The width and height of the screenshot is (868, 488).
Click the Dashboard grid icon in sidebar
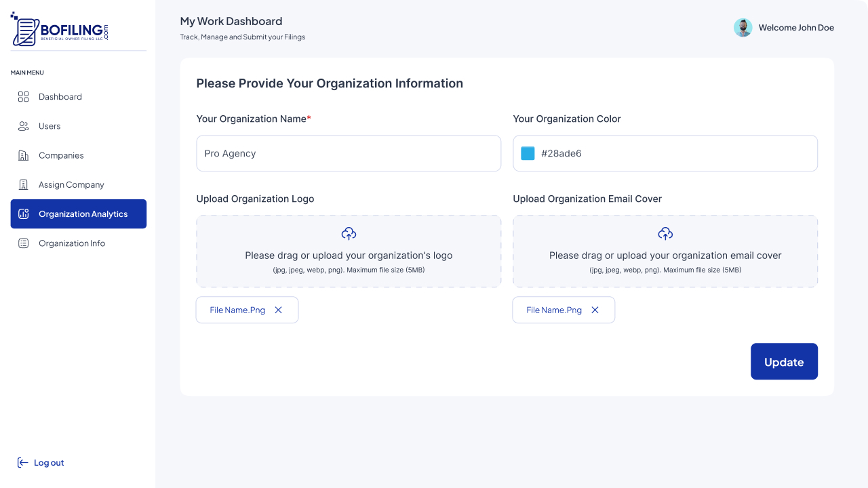point(23,97)
